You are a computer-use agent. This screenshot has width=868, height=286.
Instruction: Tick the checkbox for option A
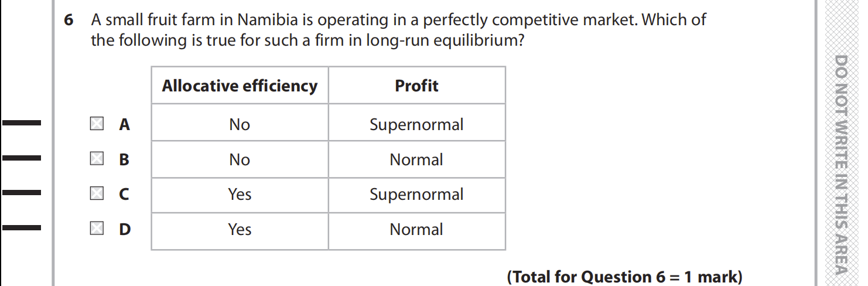[97, 124]
